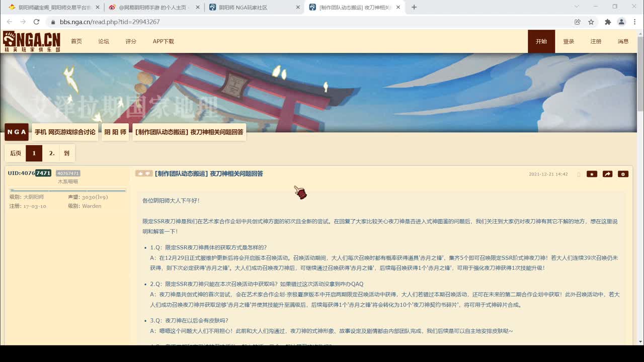Click the 注册: 17-03-10 date

[x=28, y=206]
